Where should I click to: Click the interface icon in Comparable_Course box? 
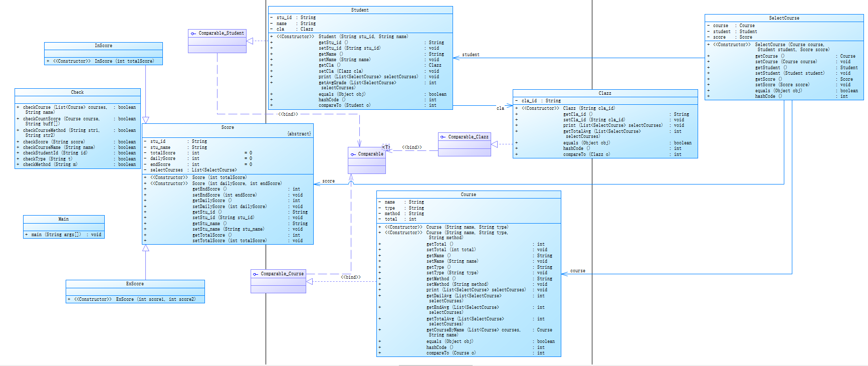point(255,274)
